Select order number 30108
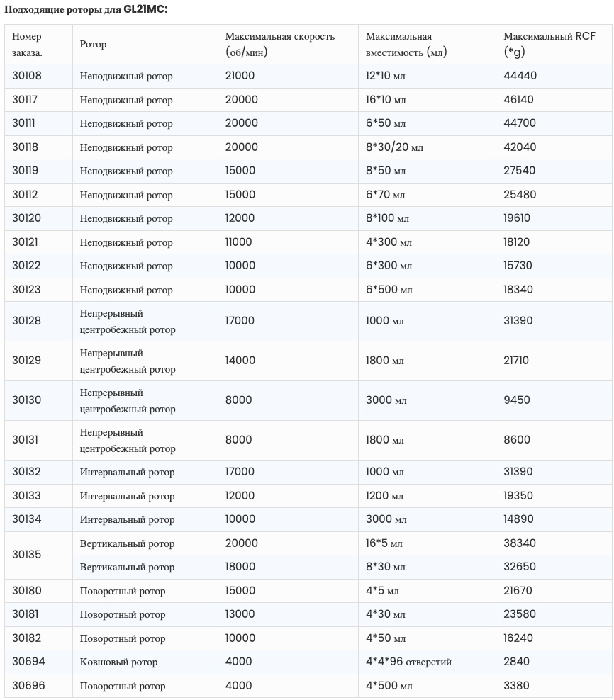This screenshot has height=700, width=614. pyautogui.click(x=27, y=76)
